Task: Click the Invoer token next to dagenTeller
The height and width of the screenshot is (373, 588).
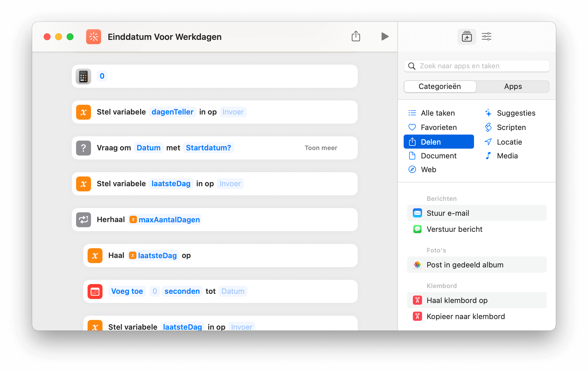Action: click(233, 112)
